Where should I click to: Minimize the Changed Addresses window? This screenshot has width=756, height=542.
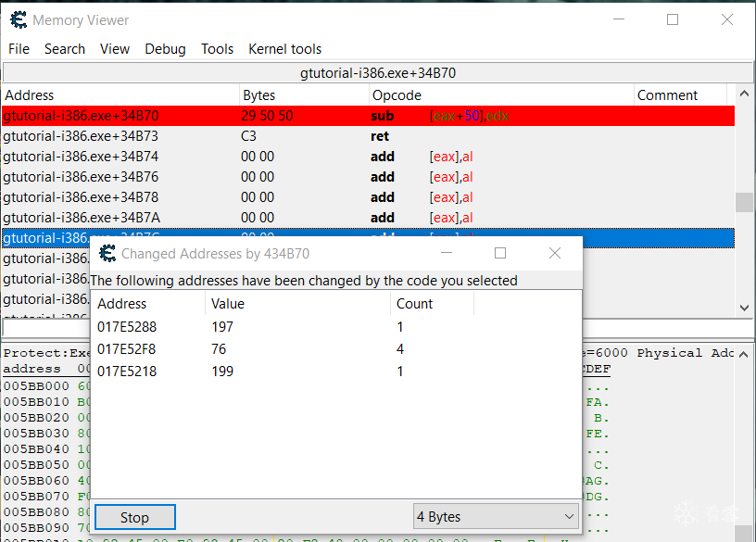(x=447, y=253)
